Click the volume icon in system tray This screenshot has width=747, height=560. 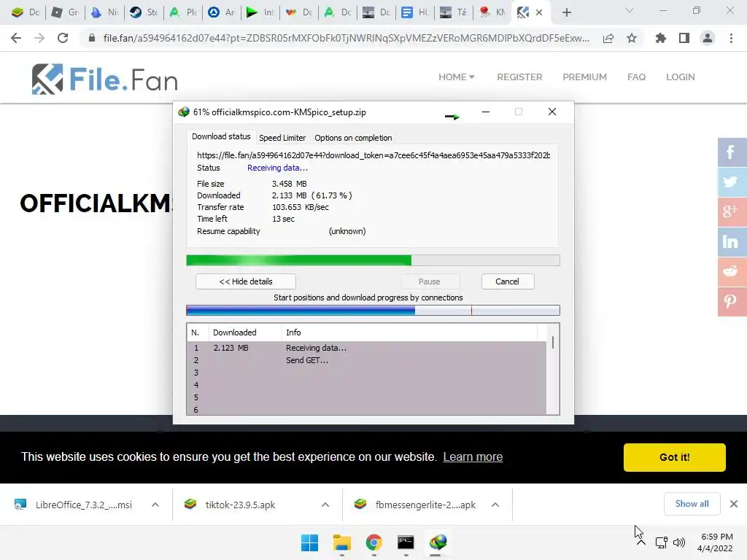click(x=679, y=542)
